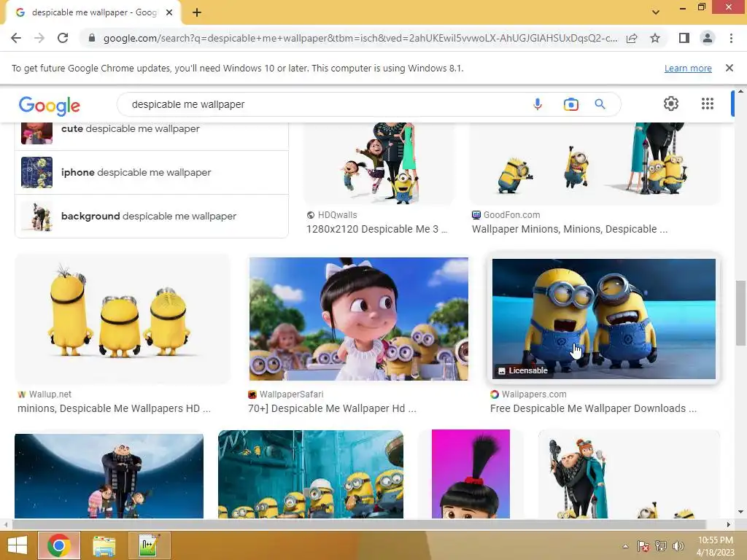Open the Despicable Me 3 family thumbnail
Image resolution: width=747 pixels, height=560 pixels.
tap(379, 163)
